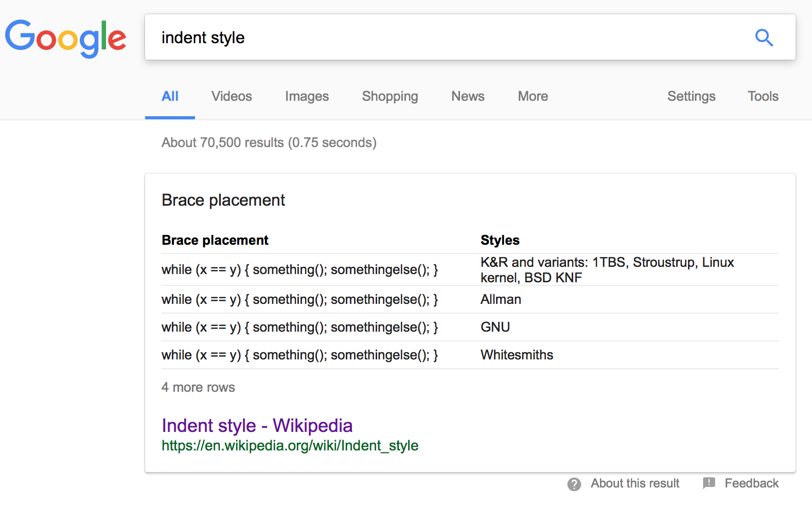Viewport: 812px width, 507px height.
Task: Focus the search box with 'indent style'
Action: (470, 37)
